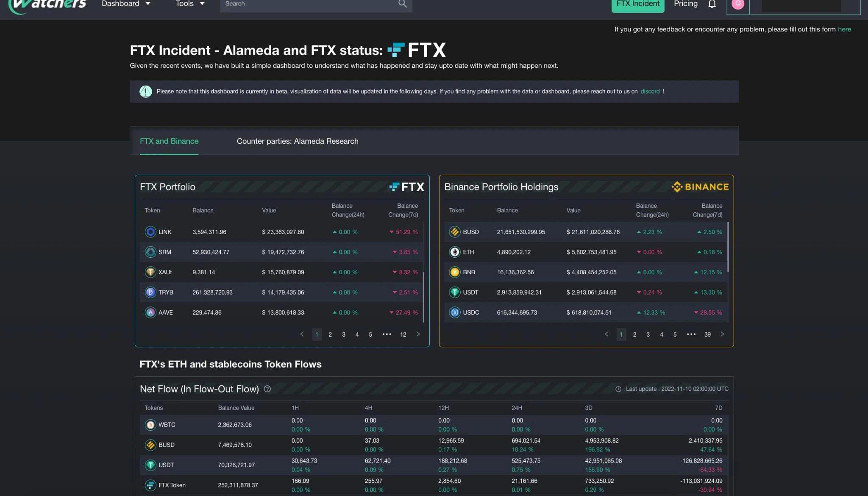Select page 4 in FTX Portfolio
Screen dimensions: 868x496
(x=357, y=334)
